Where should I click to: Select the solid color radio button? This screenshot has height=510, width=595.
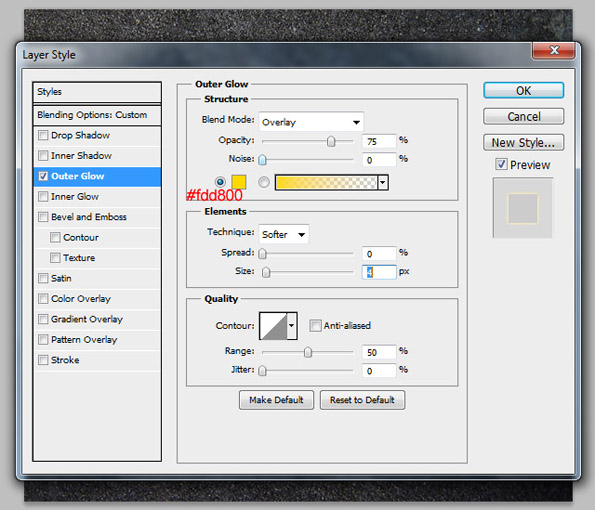tap(220, 182)
